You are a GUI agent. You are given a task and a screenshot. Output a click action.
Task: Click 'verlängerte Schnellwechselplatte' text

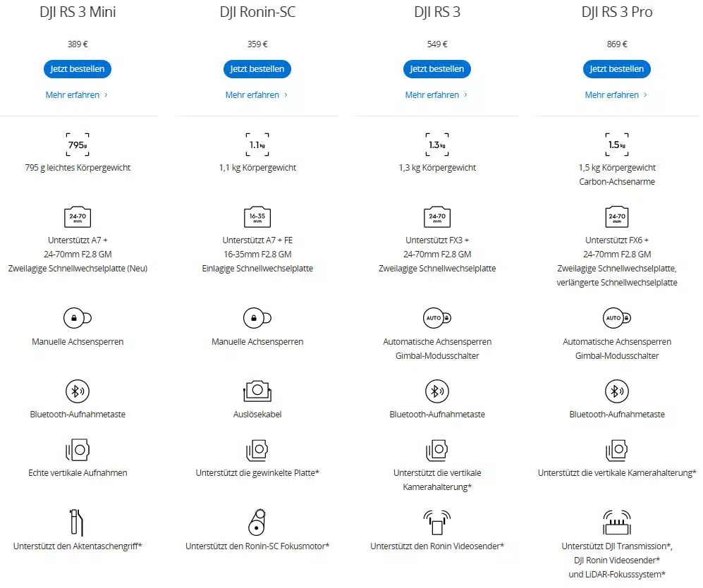(617, 283)
